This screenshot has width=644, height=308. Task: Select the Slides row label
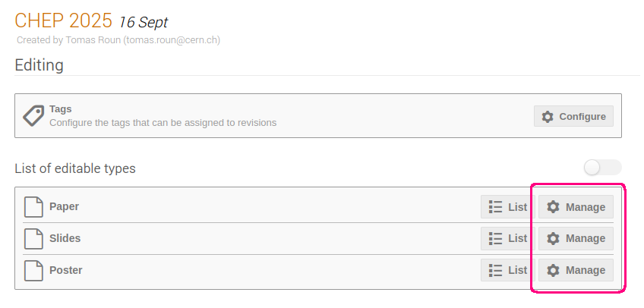(65, 238)
